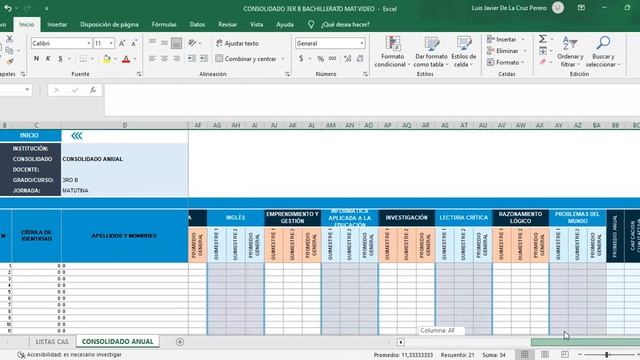Apply the yellow fill color bucket
Viewport: 640px width, 360px height.
107,59
